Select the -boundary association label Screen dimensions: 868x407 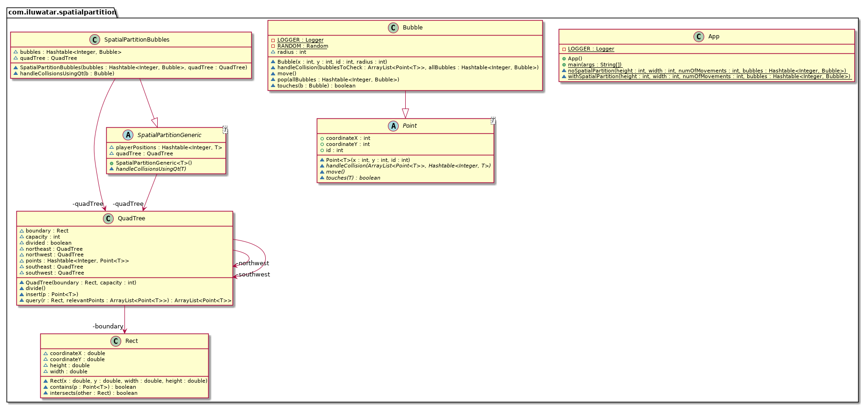point(108,326)
